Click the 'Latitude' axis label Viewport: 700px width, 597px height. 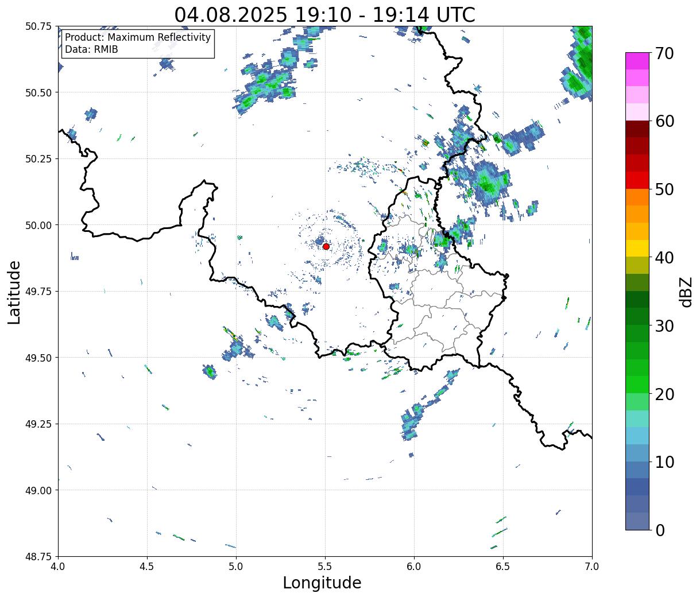point(15,292)
